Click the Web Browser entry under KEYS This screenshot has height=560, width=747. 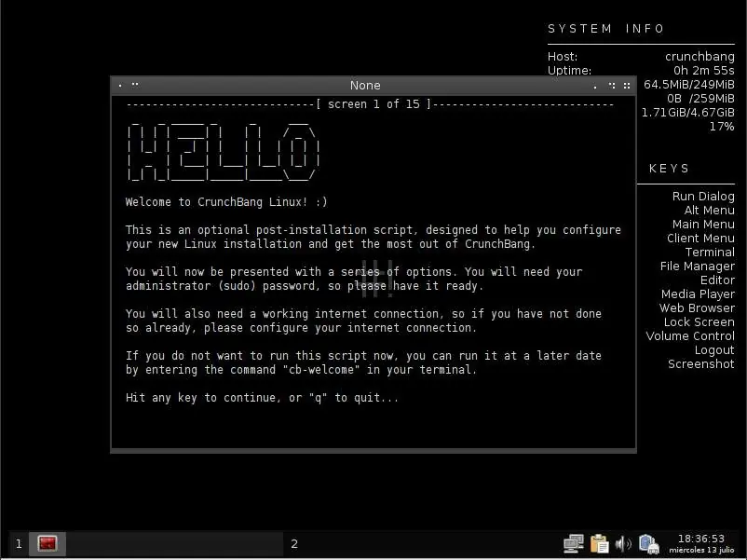(697, 307)
